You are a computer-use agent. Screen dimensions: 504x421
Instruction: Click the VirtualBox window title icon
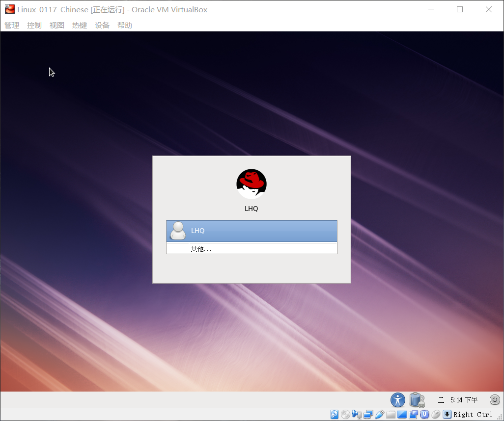(x=10, y=10)
